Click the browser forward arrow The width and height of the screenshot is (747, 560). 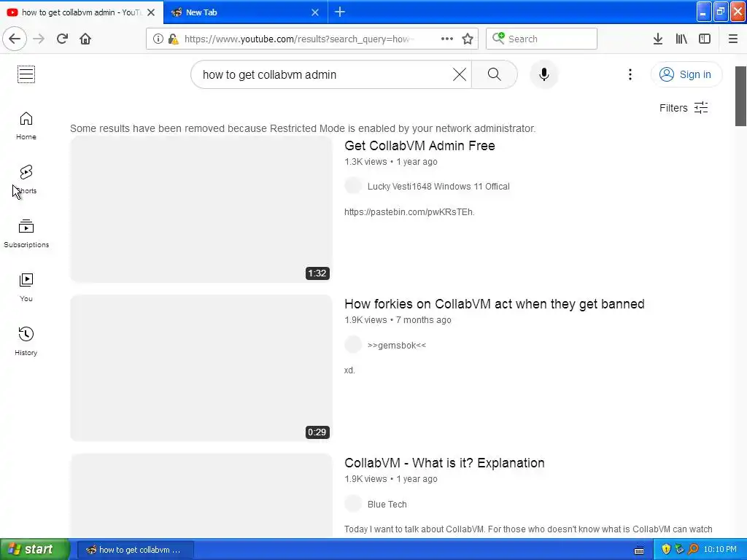tap(39, 39)
